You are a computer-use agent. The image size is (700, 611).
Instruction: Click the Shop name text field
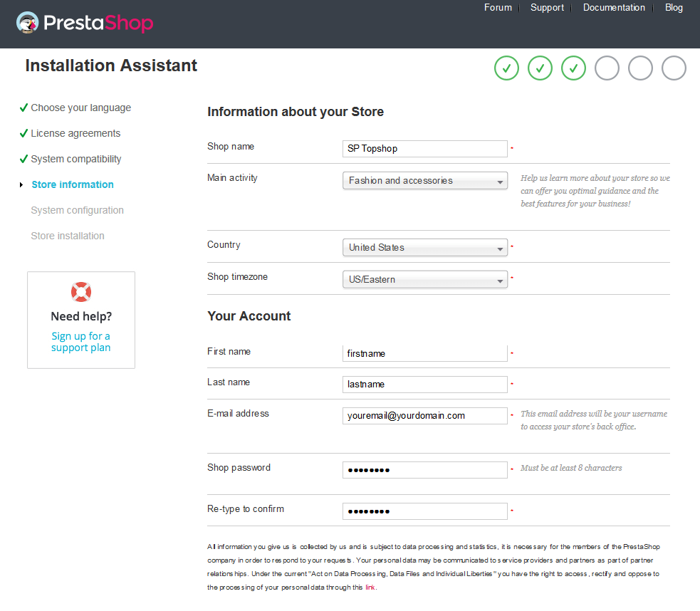[x=424, y=149]
